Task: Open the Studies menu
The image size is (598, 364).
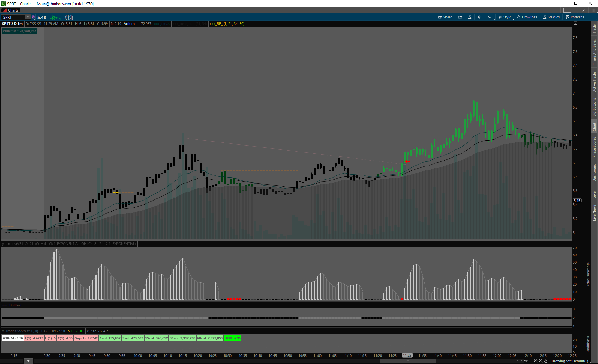Action: pyautogui.click(x=551, y=17)
